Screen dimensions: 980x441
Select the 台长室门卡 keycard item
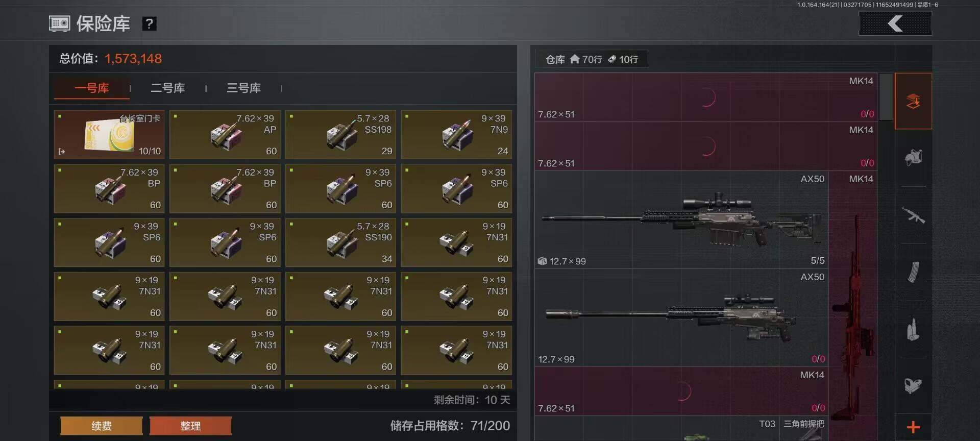coord(109,135)
